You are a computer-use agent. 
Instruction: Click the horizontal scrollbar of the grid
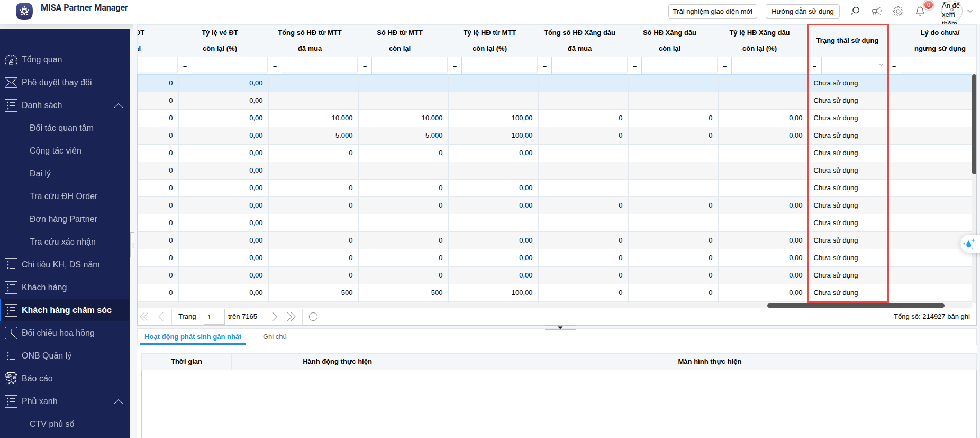click(x=855, y=306)
